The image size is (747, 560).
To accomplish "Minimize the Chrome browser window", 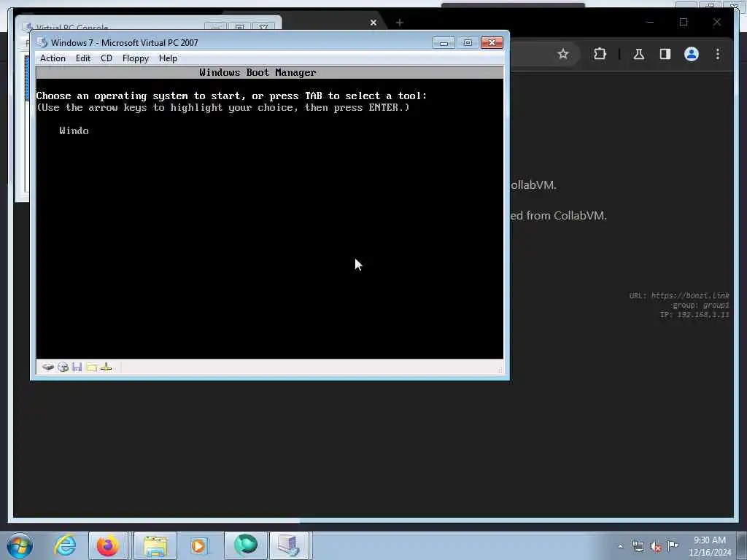I will [650, 22].
